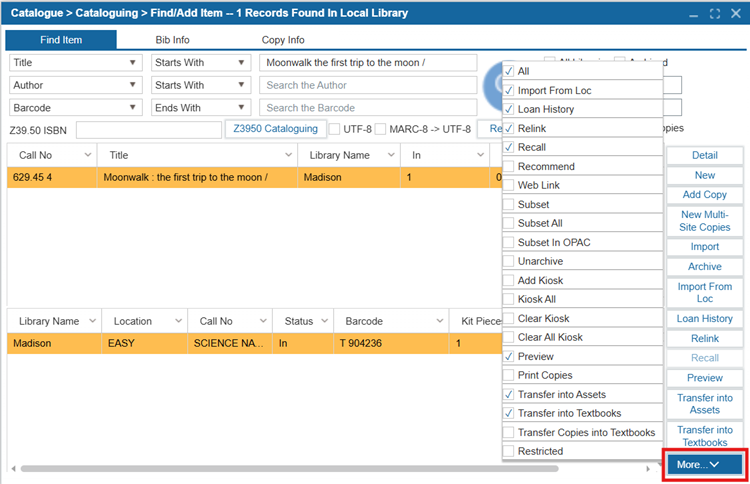750x484 pixels.
Task: Expand Title column header menu
Action: [288, 155]
